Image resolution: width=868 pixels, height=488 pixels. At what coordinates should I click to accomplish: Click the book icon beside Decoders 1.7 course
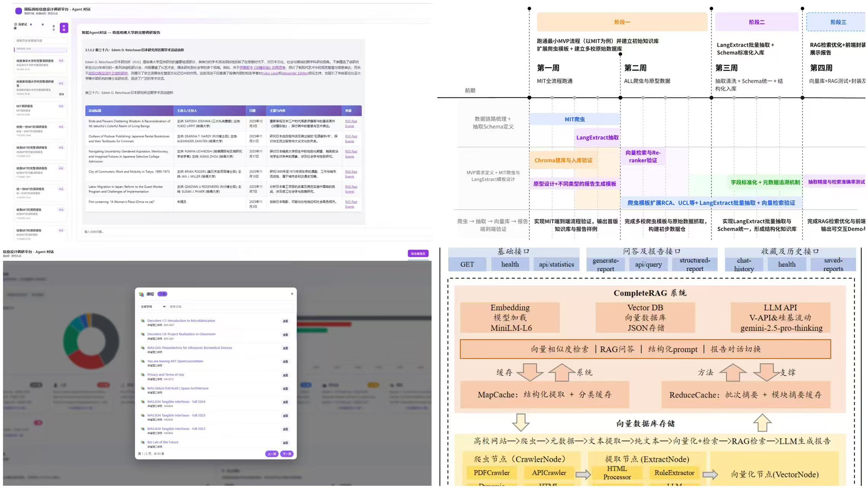(x=143, y=321)
